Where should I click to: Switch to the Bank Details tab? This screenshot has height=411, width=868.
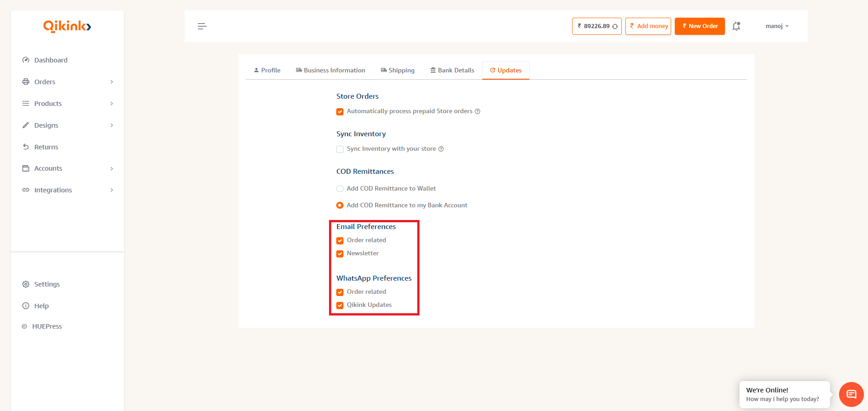(x=452, y=71)
